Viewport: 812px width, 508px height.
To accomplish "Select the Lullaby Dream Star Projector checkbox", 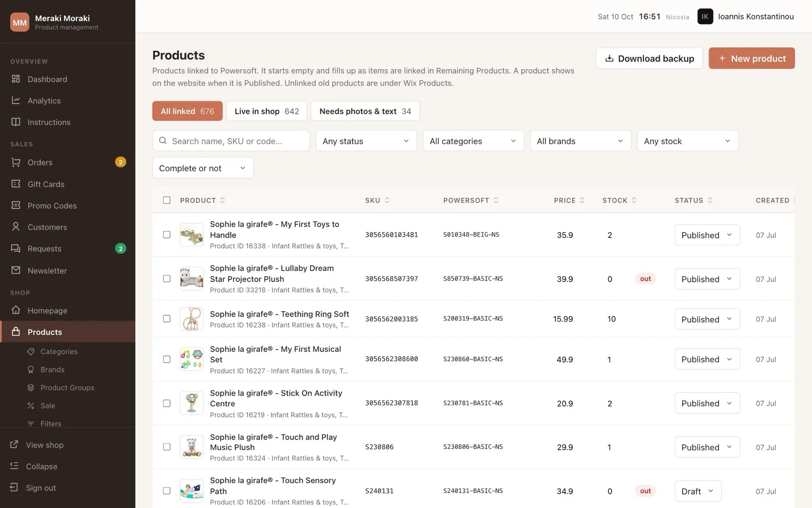I will point(166,279).
